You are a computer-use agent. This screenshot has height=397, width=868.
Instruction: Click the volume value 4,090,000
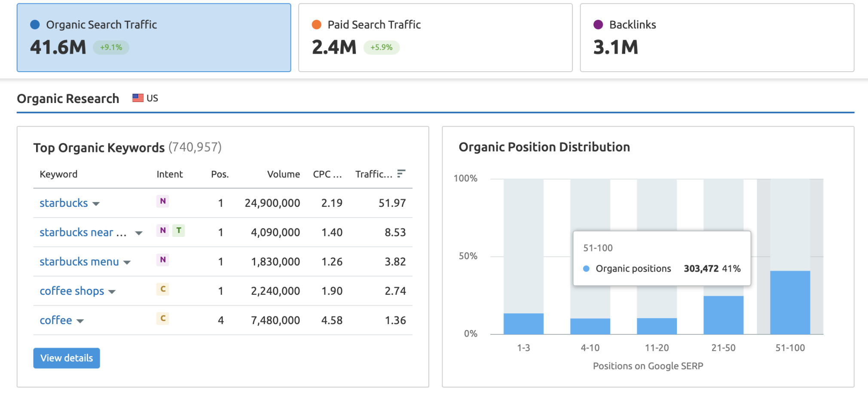coord(275,233)
